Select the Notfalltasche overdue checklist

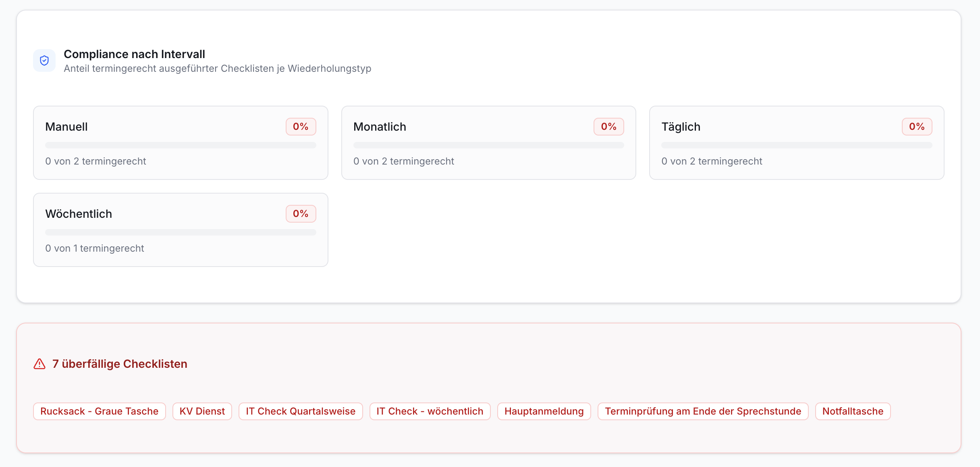click(x=853, y=411)
